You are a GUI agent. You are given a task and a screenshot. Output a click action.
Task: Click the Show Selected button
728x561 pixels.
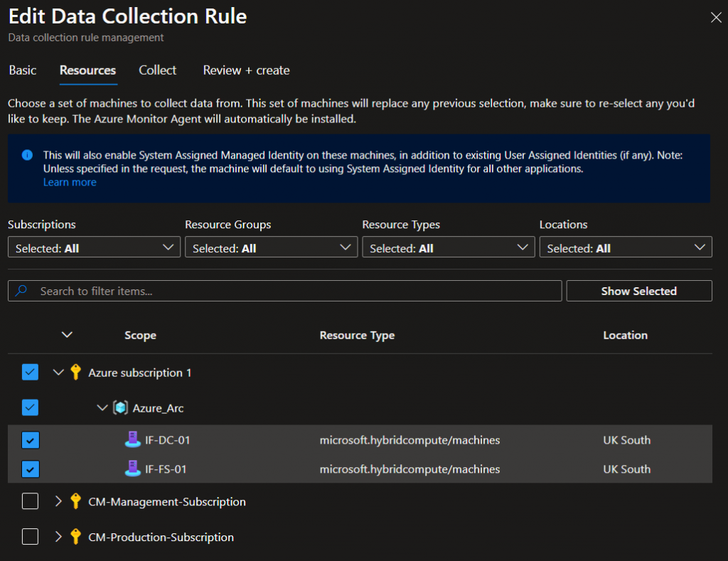(x=638, y=290)
